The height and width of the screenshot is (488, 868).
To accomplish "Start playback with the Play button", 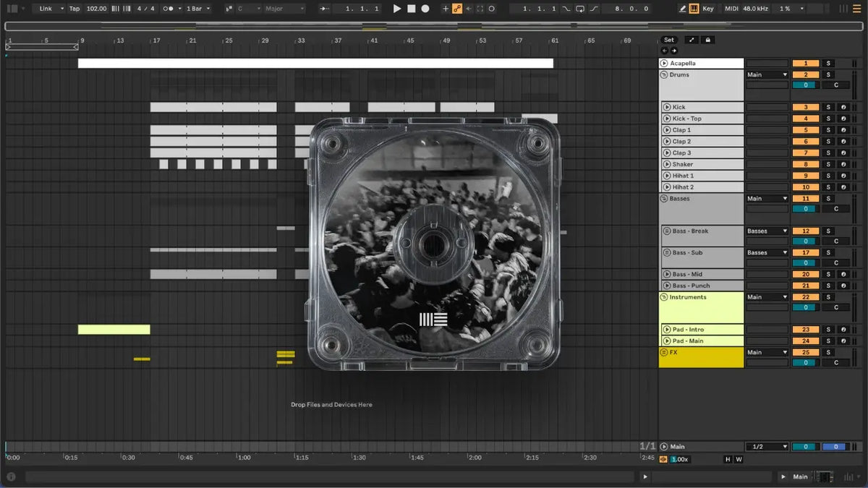I will point(396,9).
